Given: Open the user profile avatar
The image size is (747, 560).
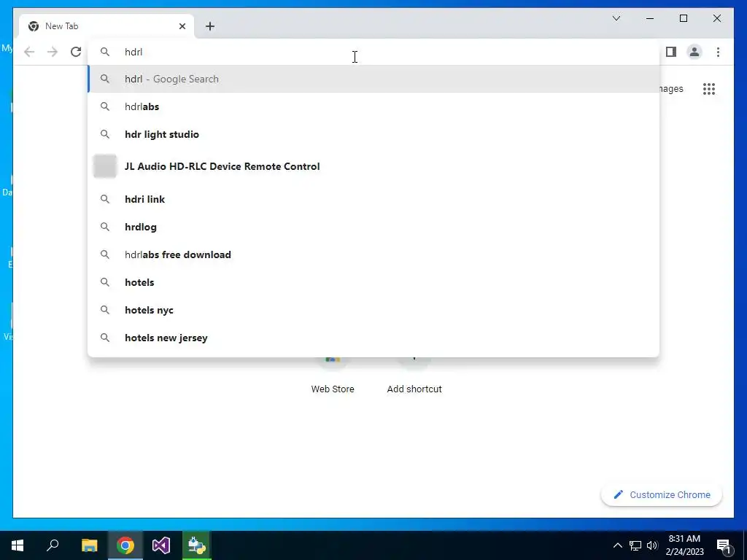Looking at the screenshot, I should (x=694, y=52).
